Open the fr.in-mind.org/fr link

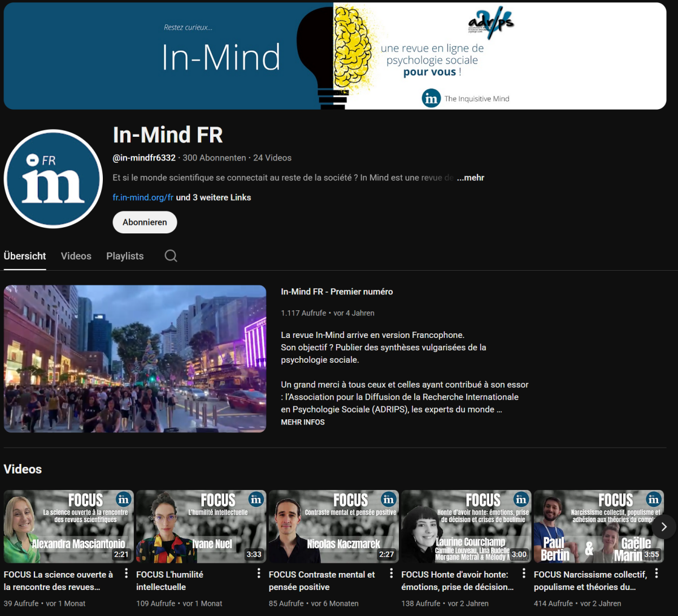[143, 197]
